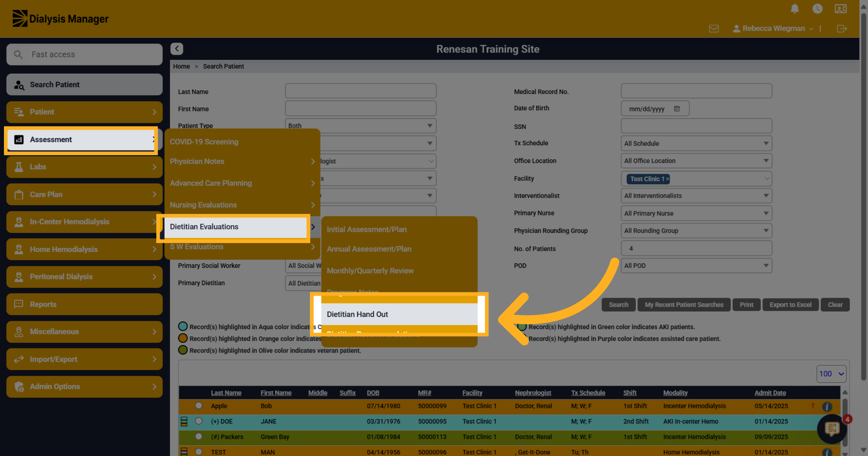The height and width of the screenshot is (456, 868).
Task: Open the clock history icon
Action: point(817,9)
